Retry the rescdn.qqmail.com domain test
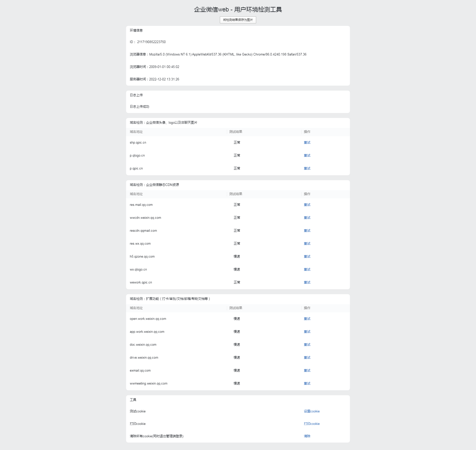This screenshot has height=450, width=476. (x=307, y=231)
